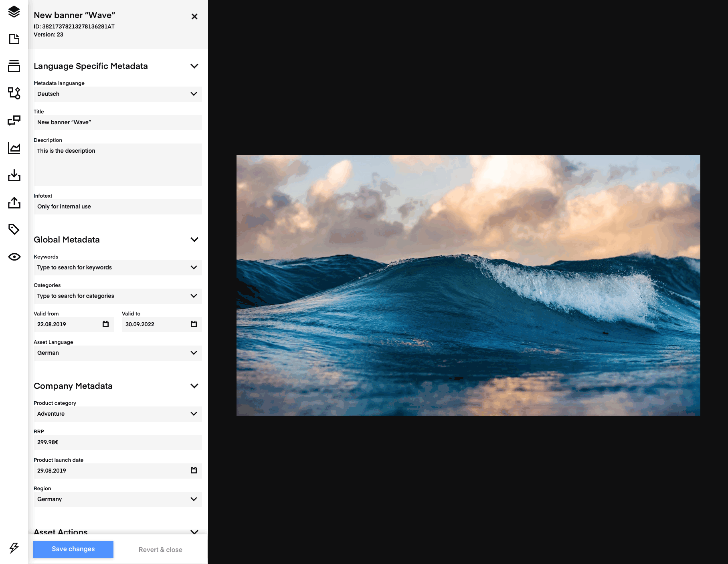
Task: Open the analytics chart icon
Action: pyautogui.click(x=14, y=148)
